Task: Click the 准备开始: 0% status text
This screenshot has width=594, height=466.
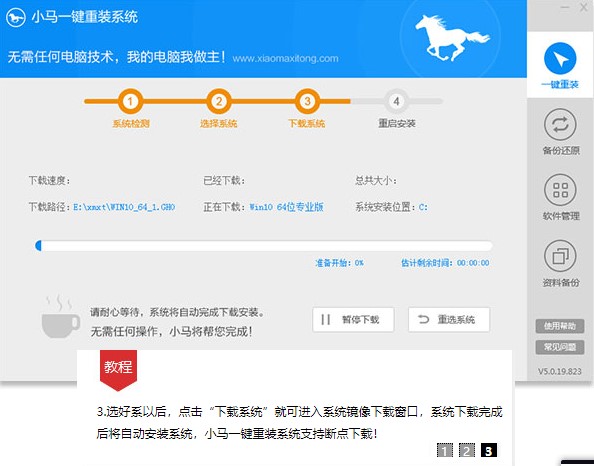Action: point(339,263)
